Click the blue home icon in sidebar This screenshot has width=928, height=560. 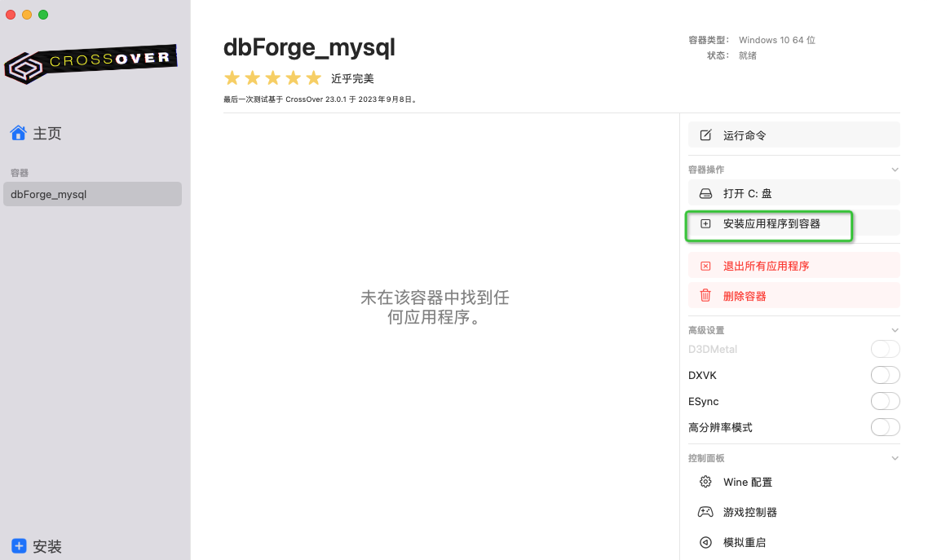pos(18,133)
